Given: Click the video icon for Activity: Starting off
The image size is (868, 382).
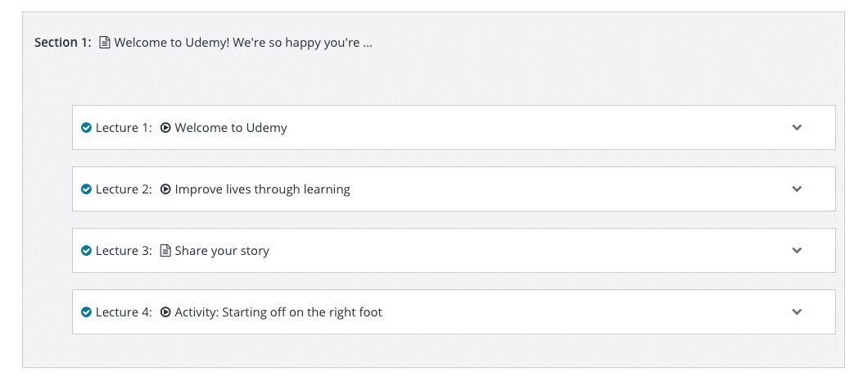Looking at the screenshot, I should click(x=165, y=312).
